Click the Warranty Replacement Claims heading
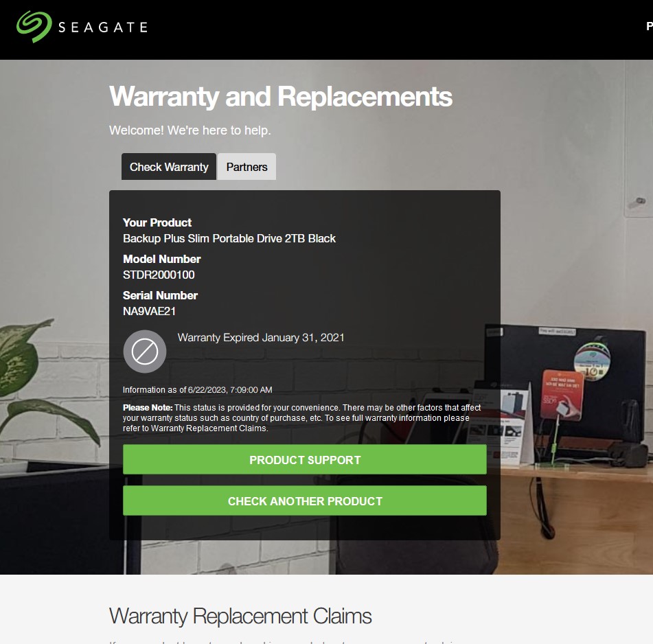This screenshot has height=644, width=653. pyautogui.click(x=240, y=616)
